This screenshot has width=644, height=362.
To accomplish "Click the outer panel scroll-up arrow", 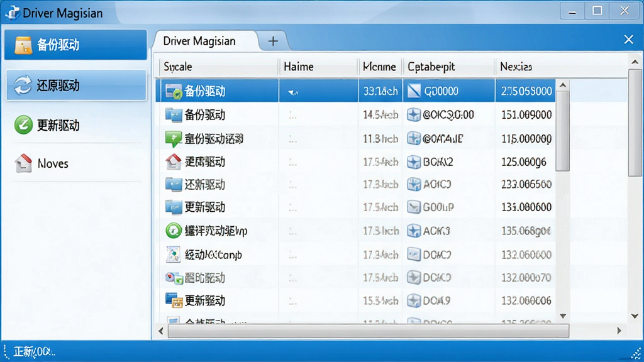I will tap(635, 62).
